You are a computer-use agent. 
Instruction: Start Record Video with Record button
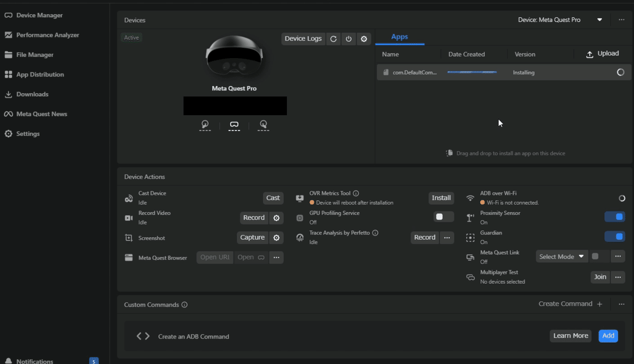(254, 218)
